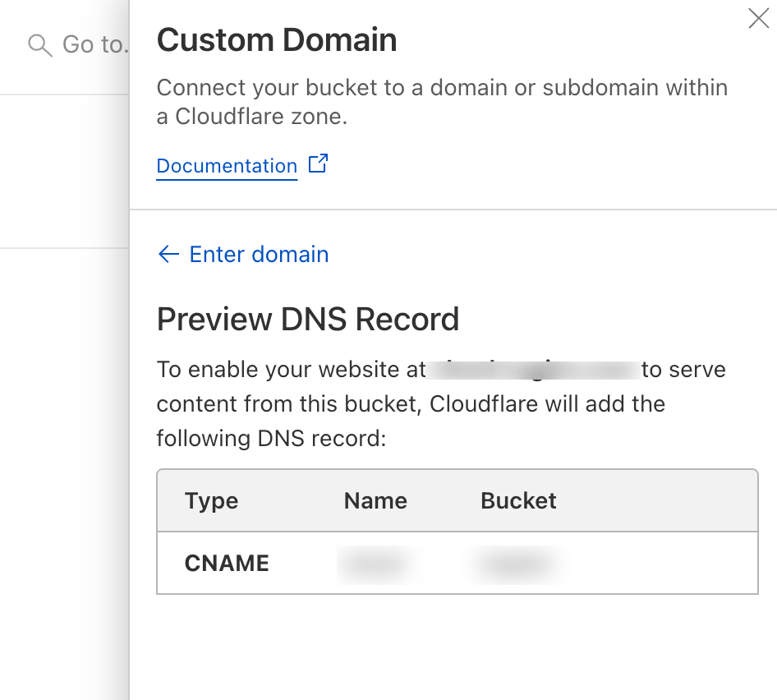Select the Bucket column header
Screen dimensions: 777x700
(518, 501)
